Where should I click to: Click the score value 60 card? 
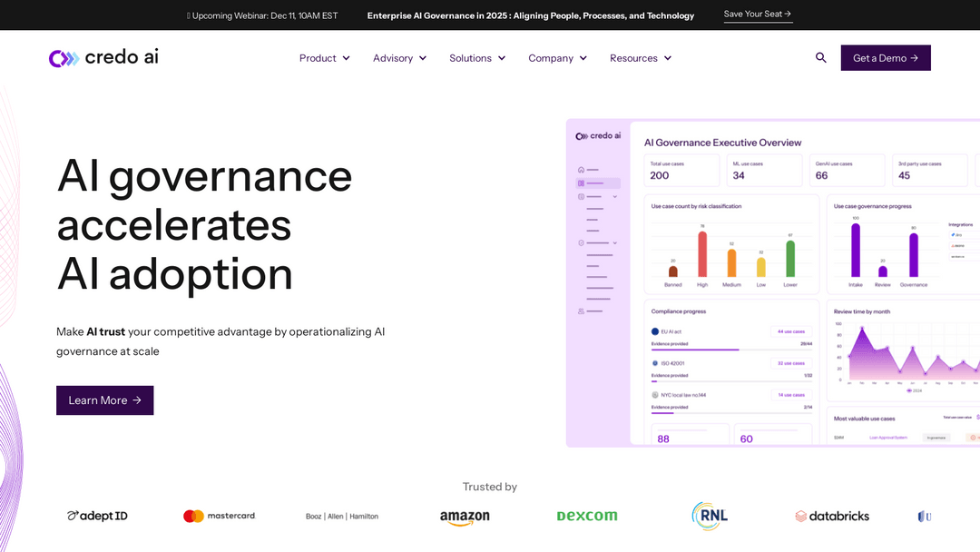(x=772, y=435)
